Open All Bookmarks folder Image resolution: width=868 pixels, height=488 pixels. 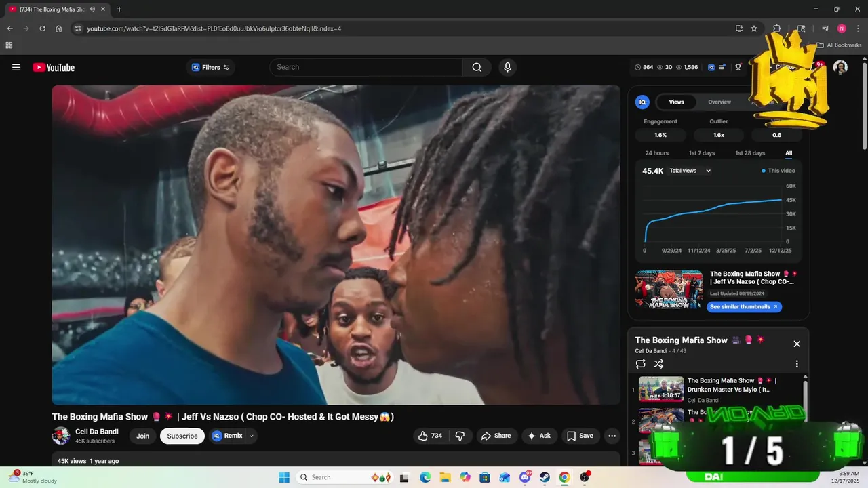tap(839, 45)
